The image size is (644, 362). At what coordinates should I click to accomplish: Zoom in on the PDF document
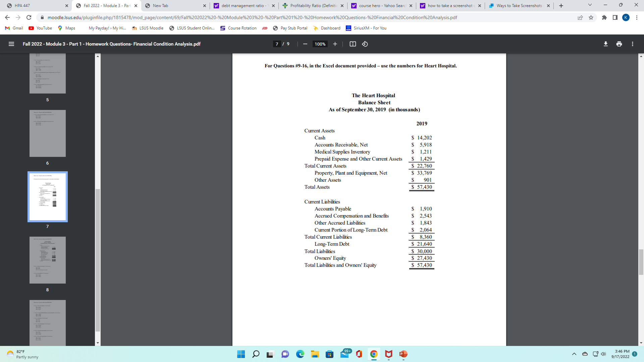tap(335, 44)
